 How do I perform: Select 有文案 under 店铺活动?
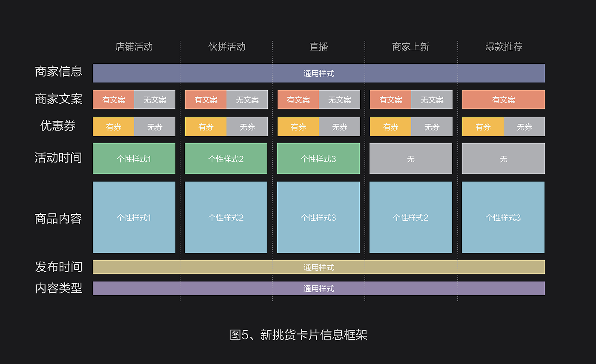(114, 100)
